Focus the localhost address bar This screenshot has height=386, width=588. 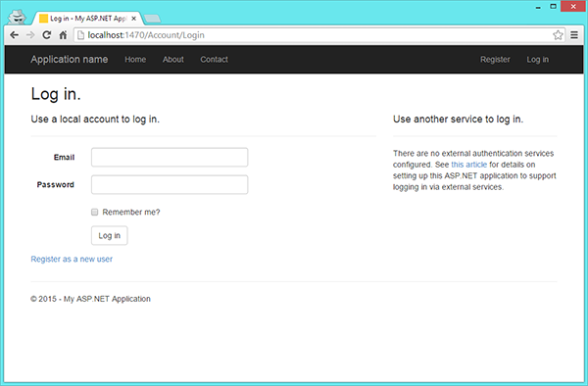[318, 35]
